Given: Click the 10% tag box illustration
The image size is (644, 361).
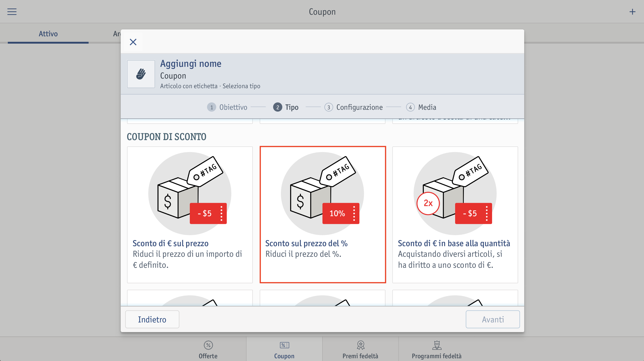Looking at the screenshot, I should coord(322,193).
